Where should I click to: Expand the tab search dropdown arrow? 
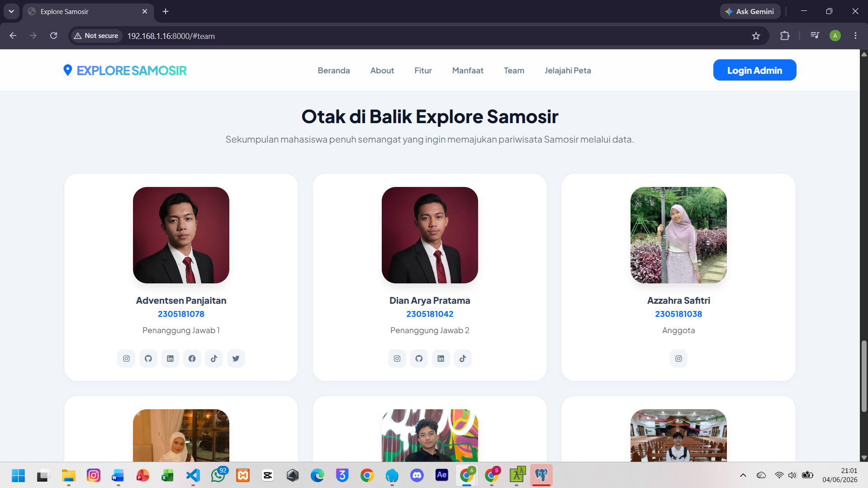click(x=11, y=11)
